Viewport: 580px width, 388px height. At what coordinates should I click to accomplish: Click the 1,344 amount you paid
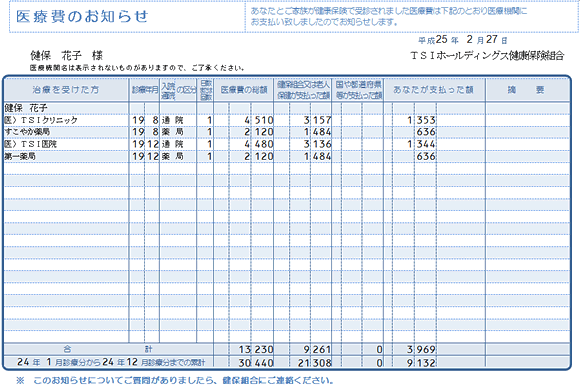(421, 144)
